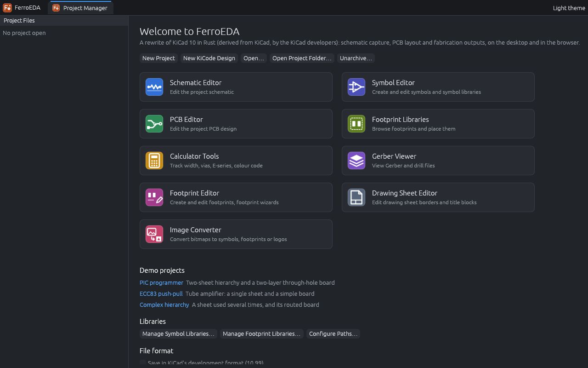Open the Drawing Sheet Editor icon
The height and width of the screenshot is (368, 588).
pyautogui.click(x=356, y=197)
